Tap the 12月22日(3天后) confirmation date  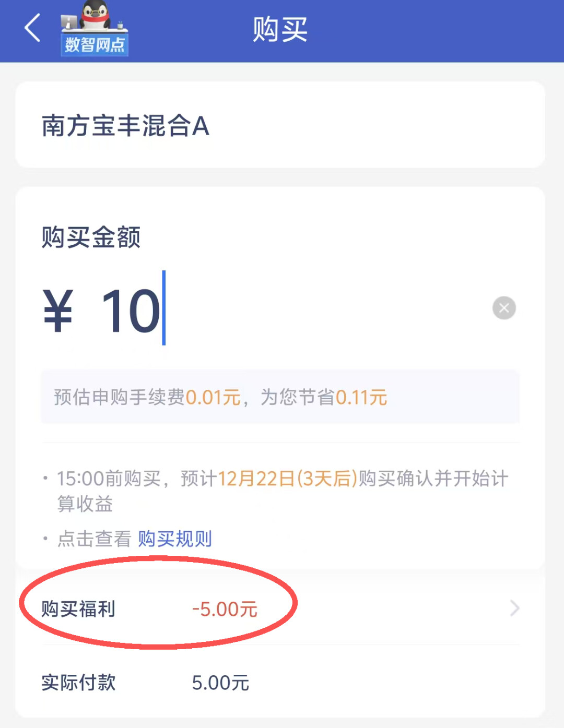(x=287, y=479)
